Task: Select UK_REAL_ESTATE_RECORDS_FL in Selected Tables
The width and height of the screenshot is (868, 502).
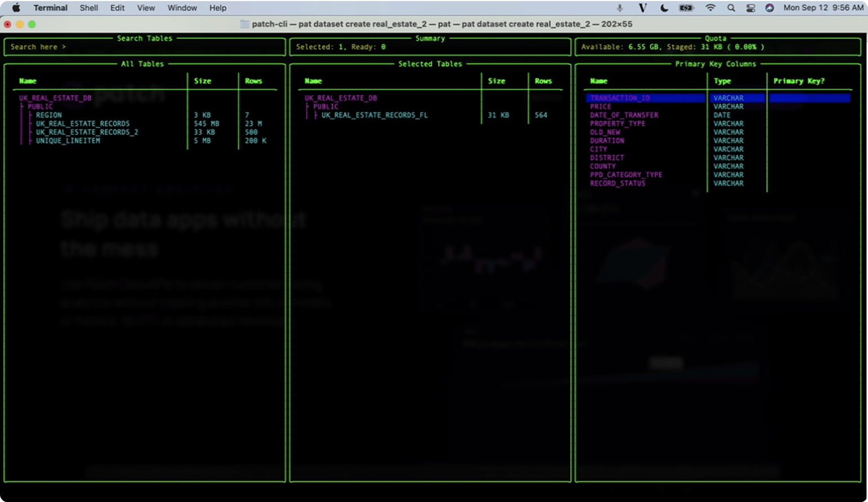Action: (x=375, y=115)
